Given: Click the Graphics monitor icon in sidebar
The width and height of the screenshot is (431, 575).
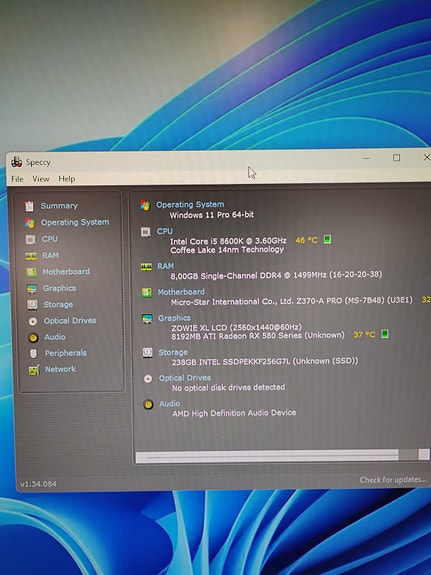Looking at the screenshot, I should pos(32,289).
